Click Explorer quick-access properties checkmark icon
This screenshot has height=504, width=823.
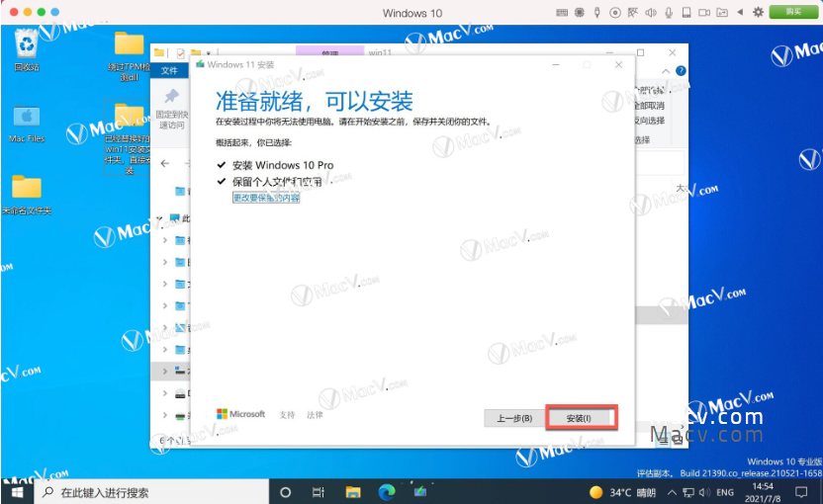coord(181,53)
